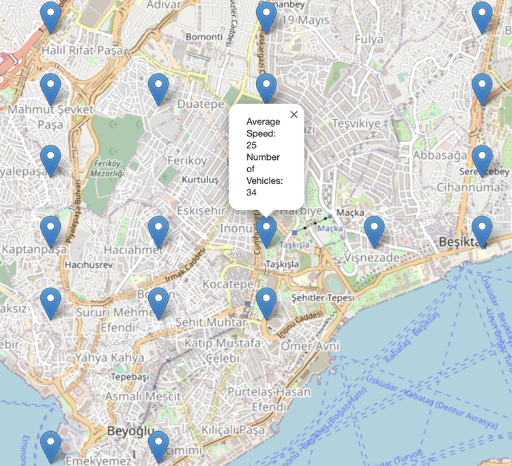Screen dimensions: 512x466
Task: Select the marker above Duatepe label
Action: (x=158, y=89)
